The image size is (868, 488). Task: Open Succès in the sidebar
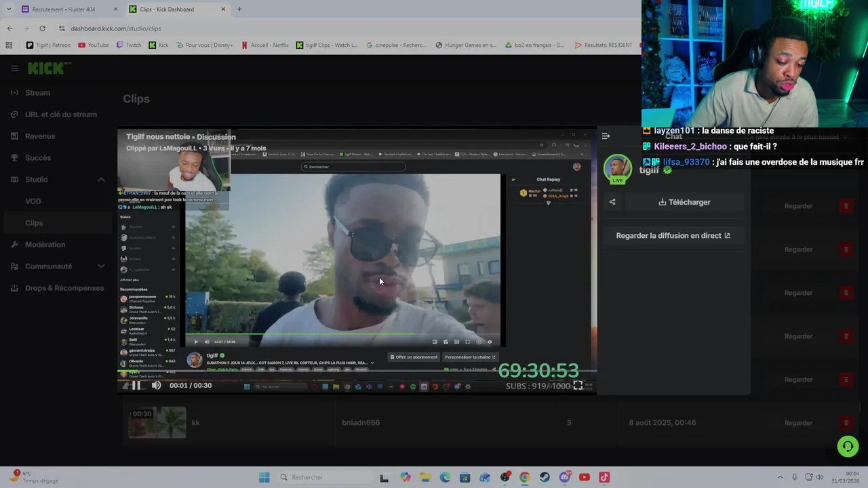click(x=38, y=158)
